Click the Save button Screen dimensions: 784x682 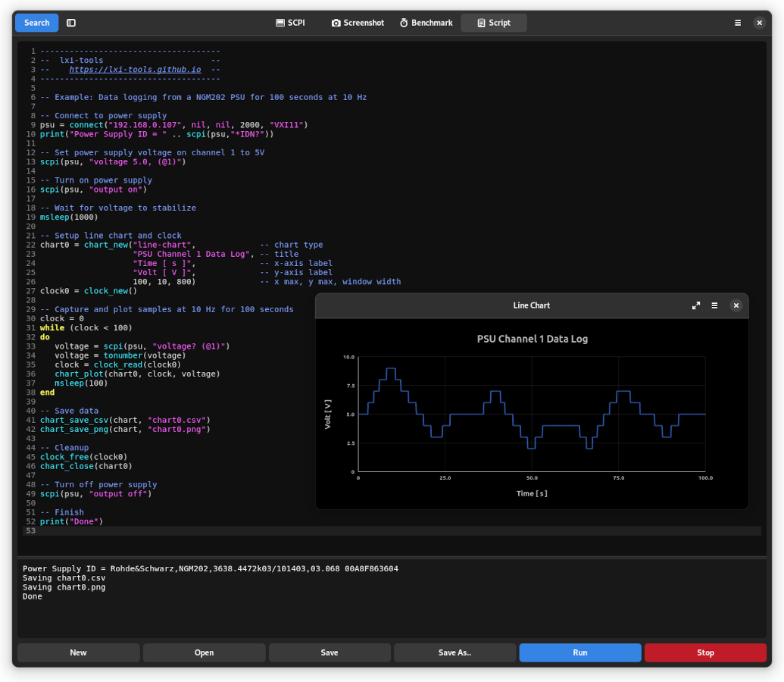tap(330, 652)
